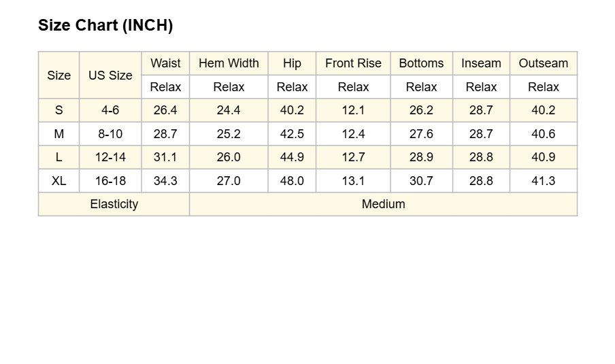The image size is (615, 364).
Task: Click the 8-10 US size cell
Action: pyautogui.click(x=110, y=134)
